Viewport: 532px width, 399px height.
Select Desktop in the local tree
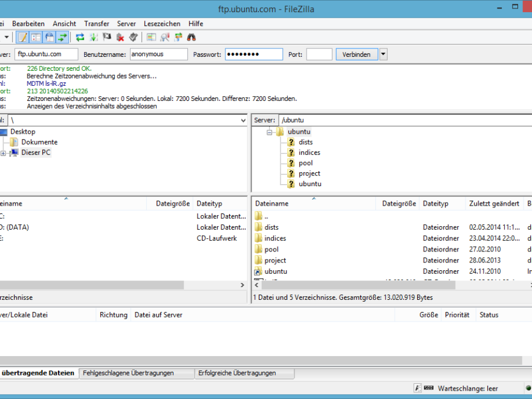coord(23,132)
